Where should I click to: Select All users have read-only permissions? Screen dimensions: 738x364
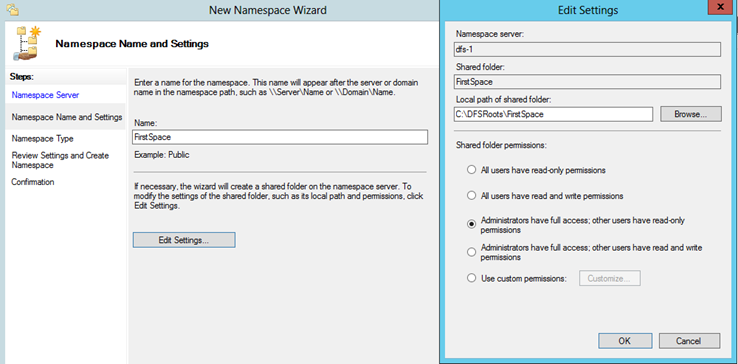click(471, 170)
